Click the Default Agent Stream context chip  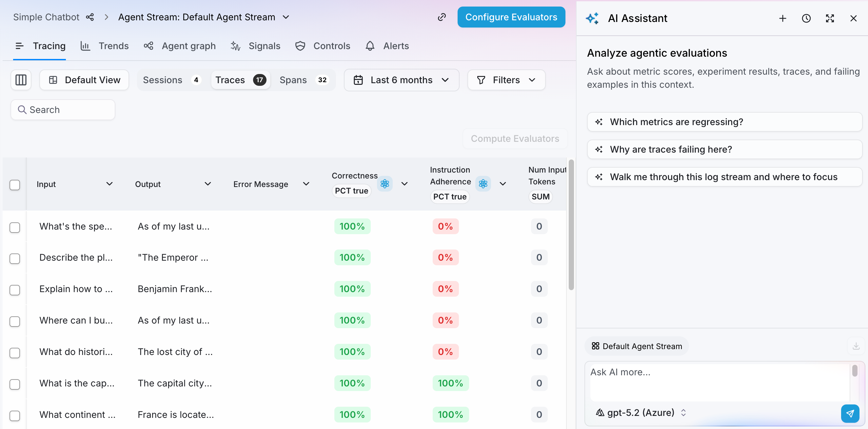coord(637,346)
